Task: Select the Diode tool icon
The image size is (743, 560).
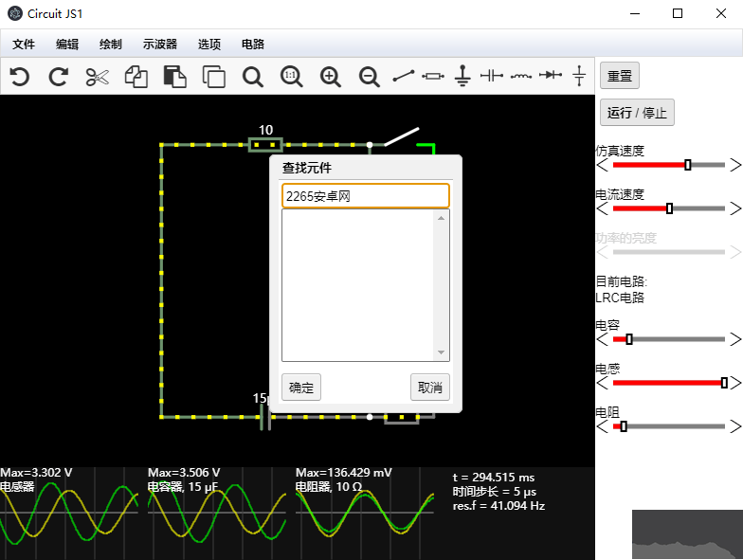Action: coord(550,75)
